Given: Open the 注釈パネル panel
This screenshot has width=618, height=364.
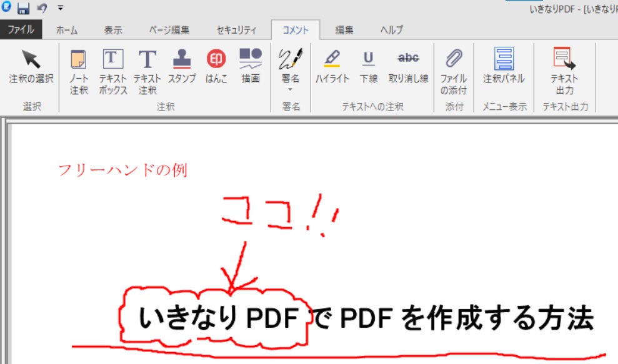Looking at the screenshot, I should [504, 66].
